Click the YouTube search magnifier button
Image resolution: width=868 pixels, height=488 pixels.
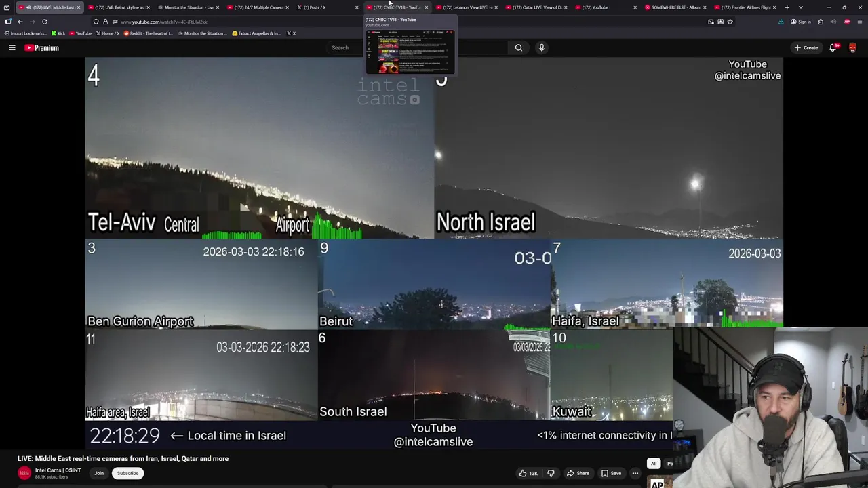(x=519, y=47)
